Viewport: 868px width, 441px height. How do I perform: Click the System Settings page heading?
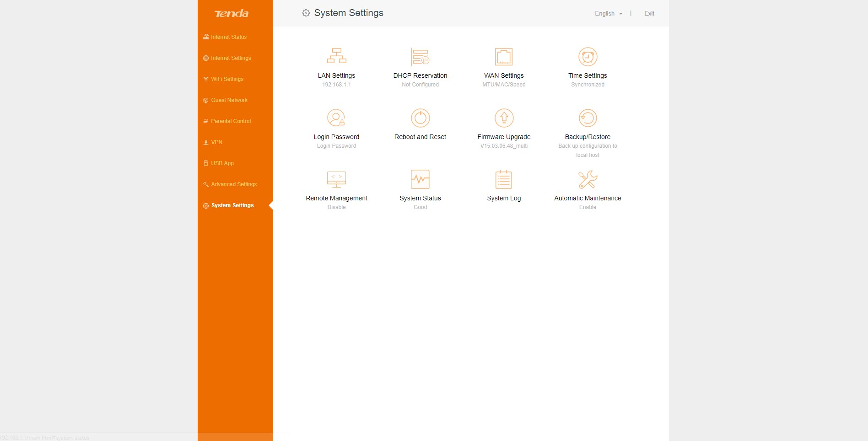349,13
